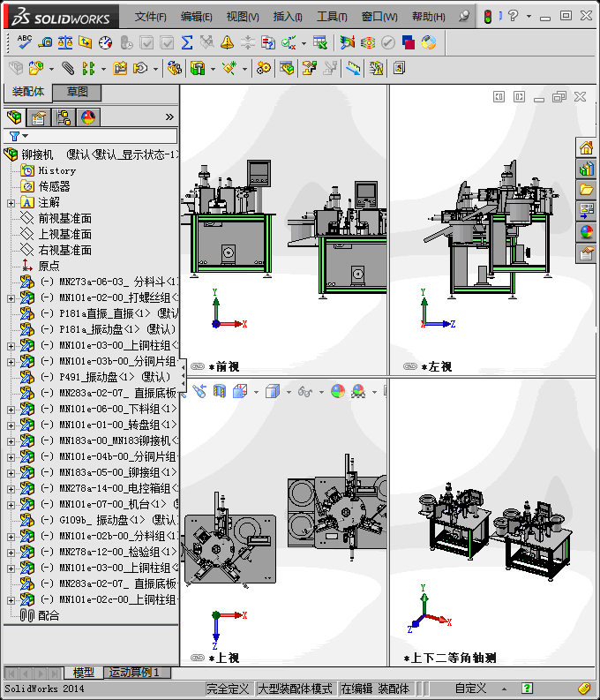Switch to the 模型 bottom tab
This screenshot has height=700, width=600.
pos(84,673)
